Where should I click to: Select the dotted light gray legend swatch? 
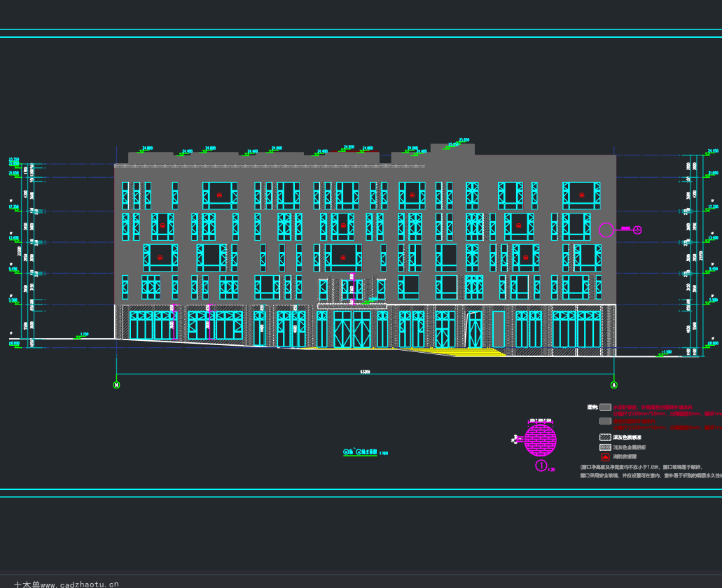(606, 447)
